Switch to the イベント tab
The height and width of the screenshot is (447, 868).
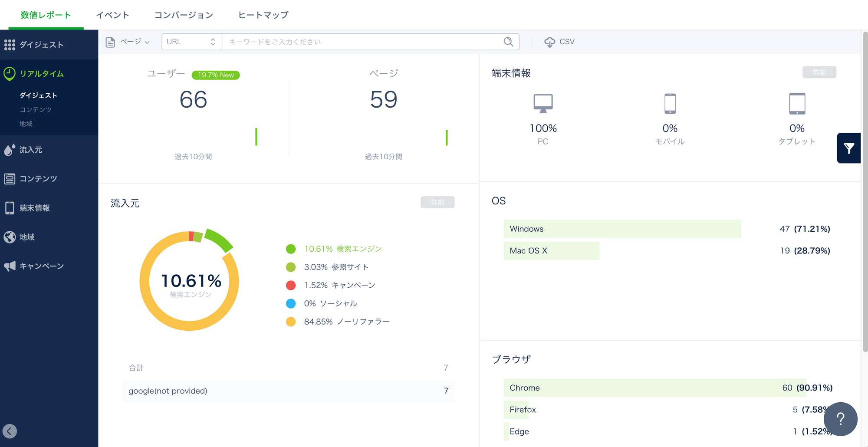pyautogui.click(x=112, y=15)
